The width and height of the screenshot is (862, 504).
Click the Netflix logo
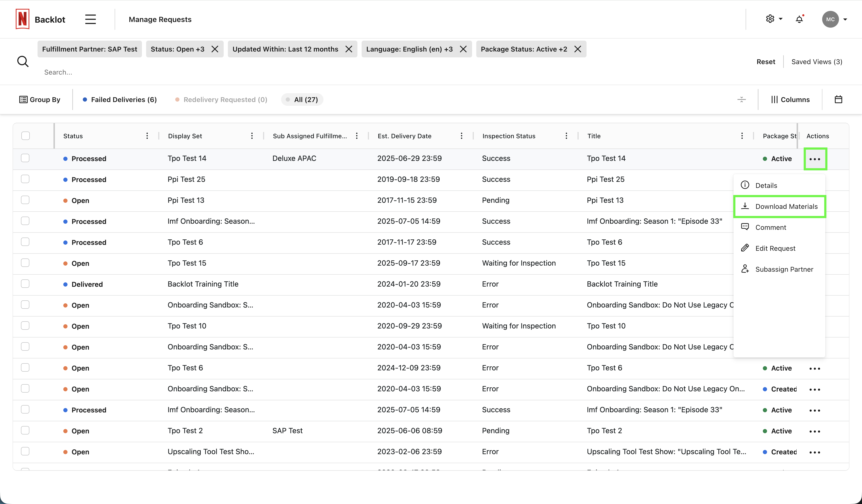(22, 19)
